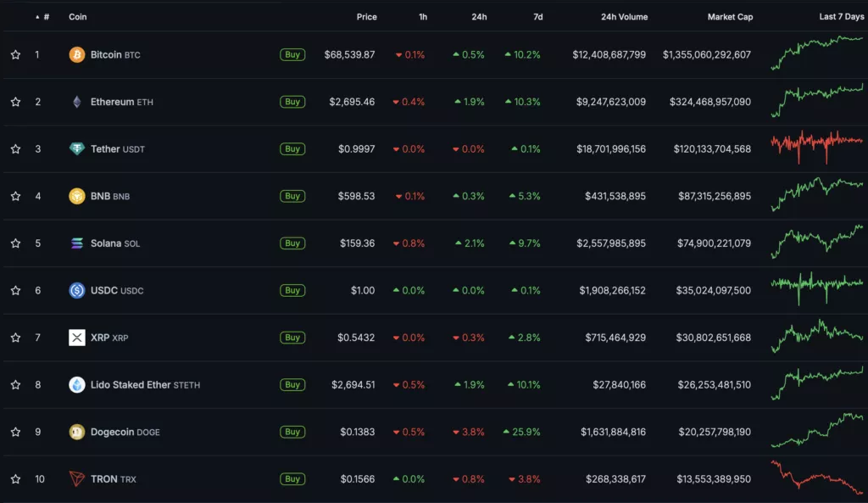This screenshot has width=868, height=503.
Task: Open the Ethereum ETH coin page
Action: [122, 102]
